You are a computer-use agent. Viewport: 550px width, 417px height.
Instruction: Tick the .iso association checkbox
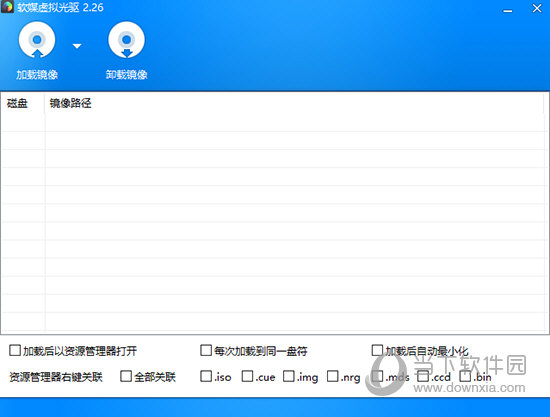(206, 376)
